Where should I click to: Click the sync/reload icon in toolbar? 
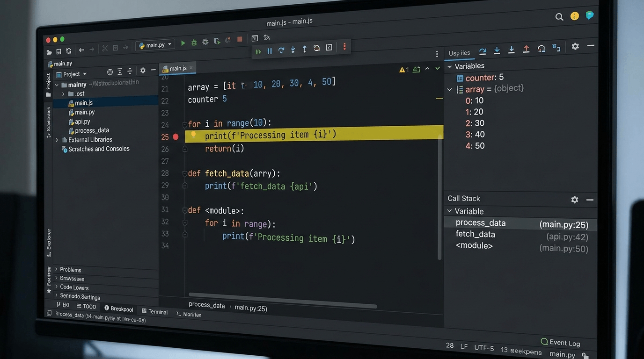pos(69,51)
